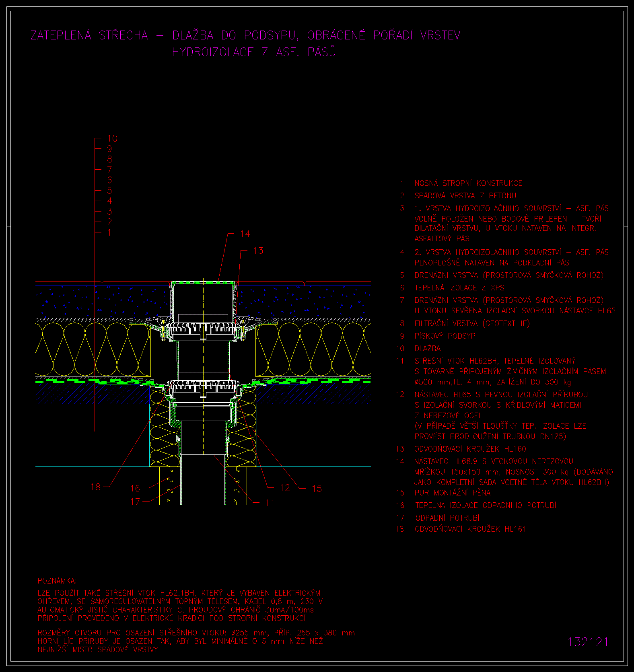
Task: Click layer callout 10 atop the vertical list
Action: click(112, 138)
